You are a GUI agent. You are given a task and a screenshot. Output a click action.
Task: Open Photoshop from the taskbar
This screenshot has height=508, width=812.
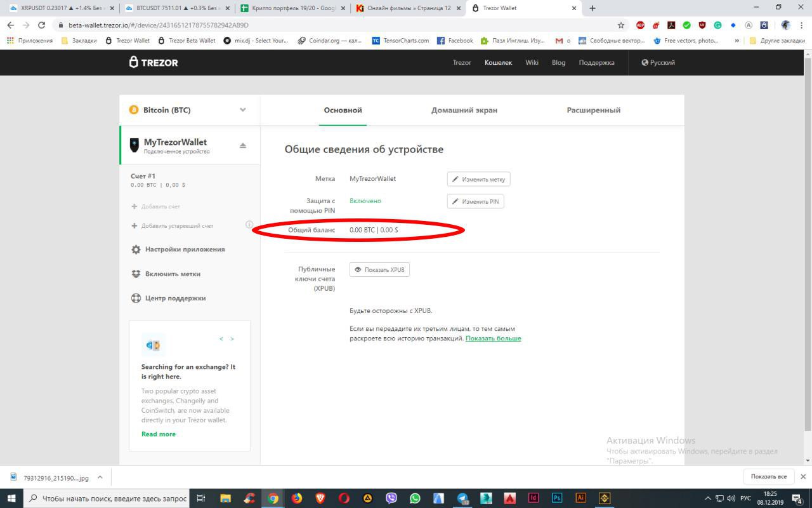[x=557, y=498]
